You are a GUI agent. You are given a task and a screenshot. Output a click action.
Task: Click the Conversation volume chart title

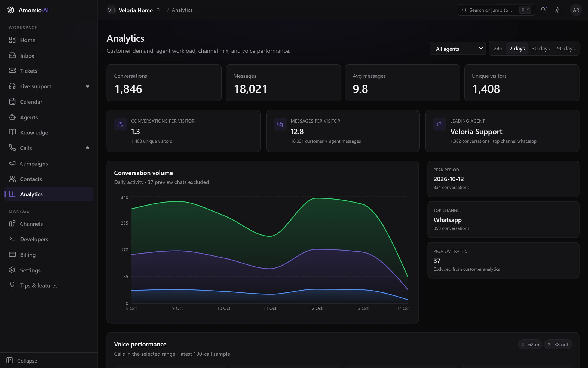143,173
